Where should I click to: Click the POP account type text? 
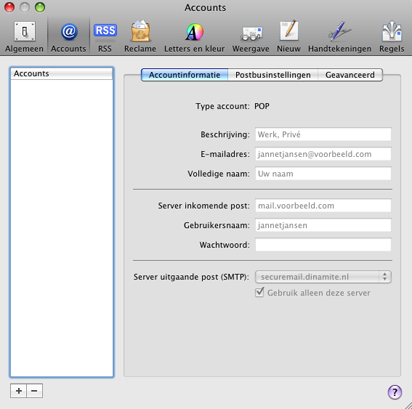click(262, 106)
